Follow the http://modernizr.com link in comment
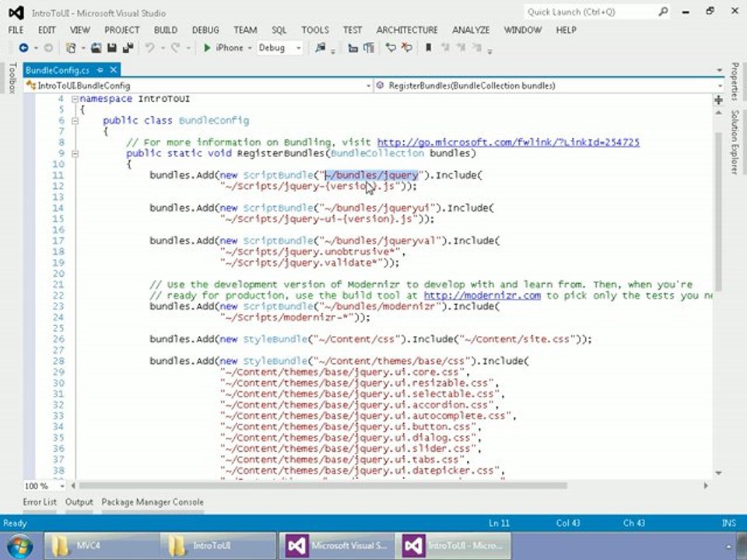The width and height of the screenshot is (747, 560). tap(482, 296)
